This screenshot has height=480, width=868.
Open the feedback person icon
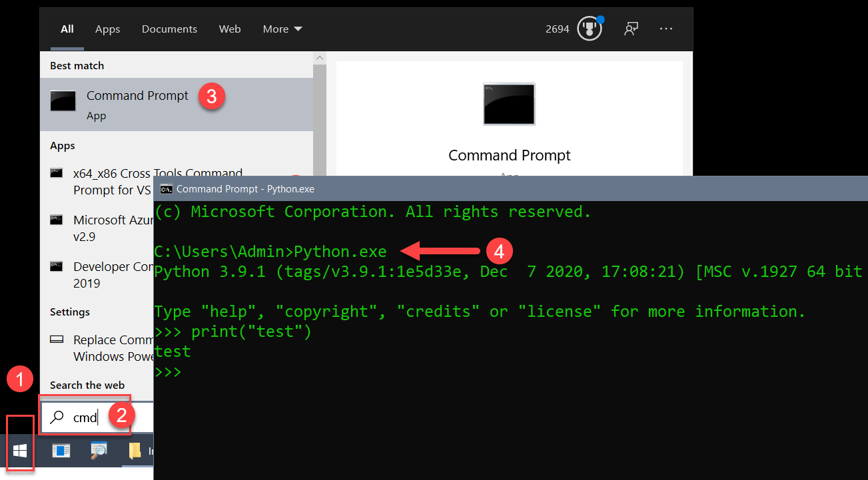631,29
